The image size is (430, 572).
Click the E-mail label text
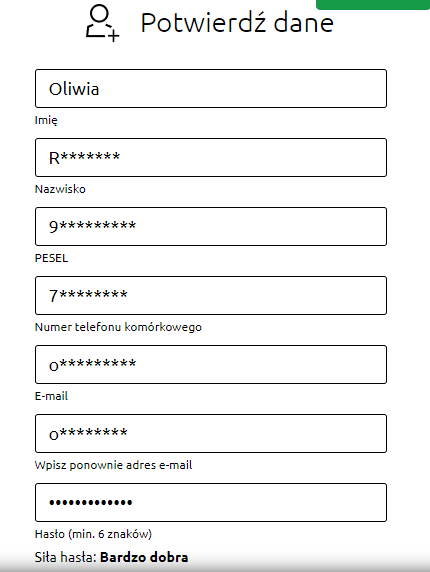click(x=51, y=396)
